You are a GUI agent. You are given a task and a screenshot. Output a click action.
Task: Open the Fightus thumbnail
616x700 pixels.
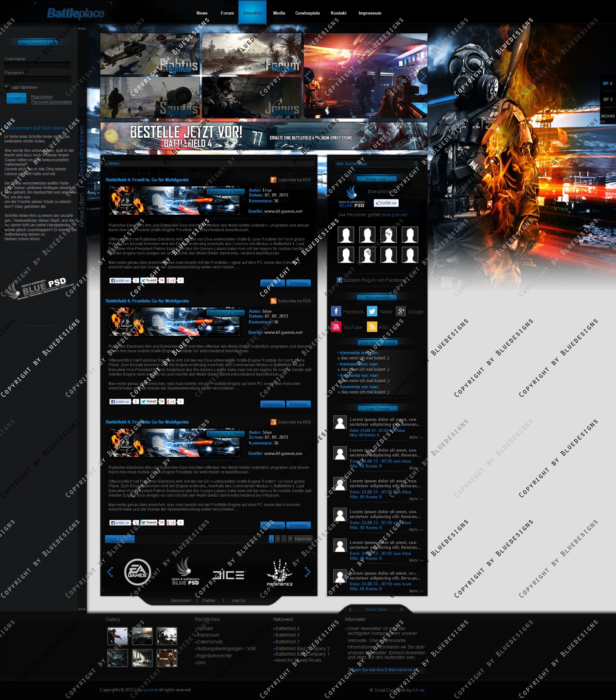point(150,54)
